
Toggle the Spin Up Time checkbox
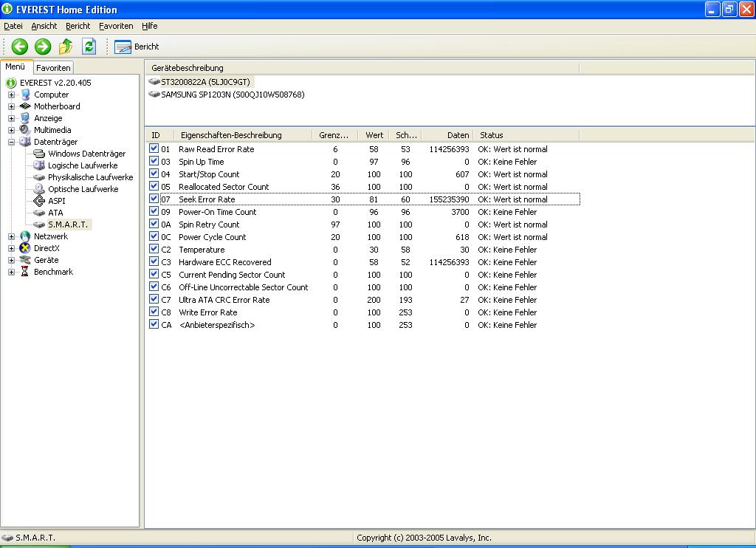coord(154,161)
